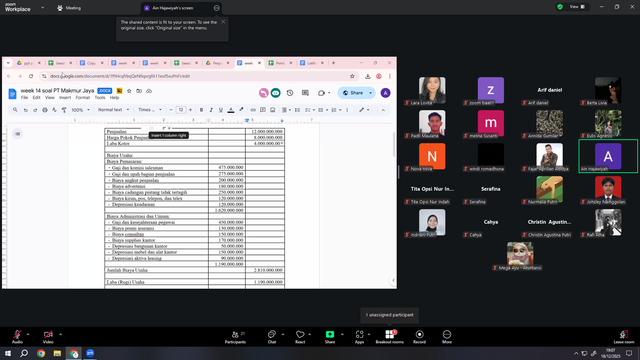Click the green Share screen button
Viewport: 640px width, 360px height.
(x=330, y=336)
